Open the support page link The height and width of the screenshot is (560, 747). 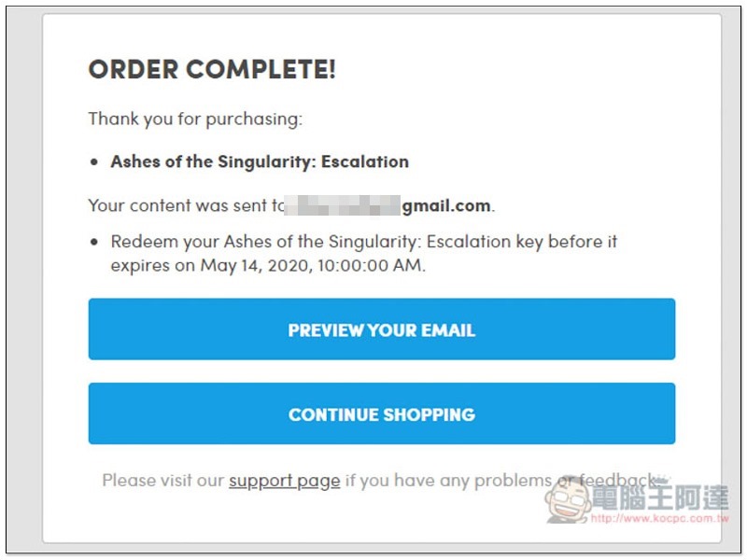pos(285,481)
